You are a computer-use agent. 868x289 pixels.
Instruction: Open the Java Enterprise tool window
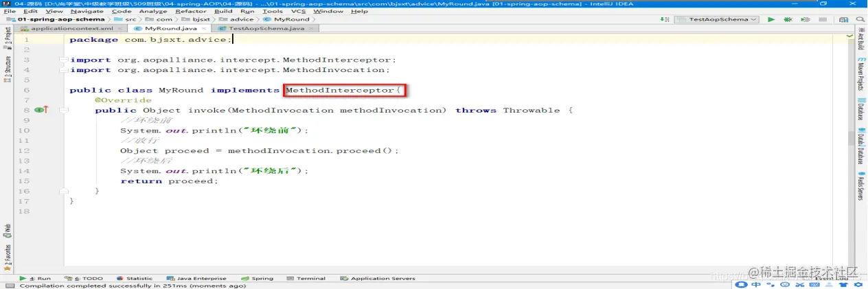(196, 279)
